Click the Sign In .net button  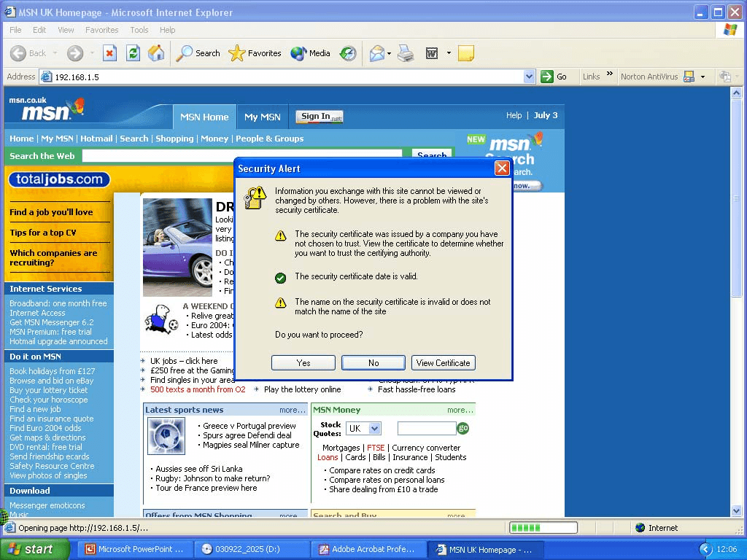(320, 117)
